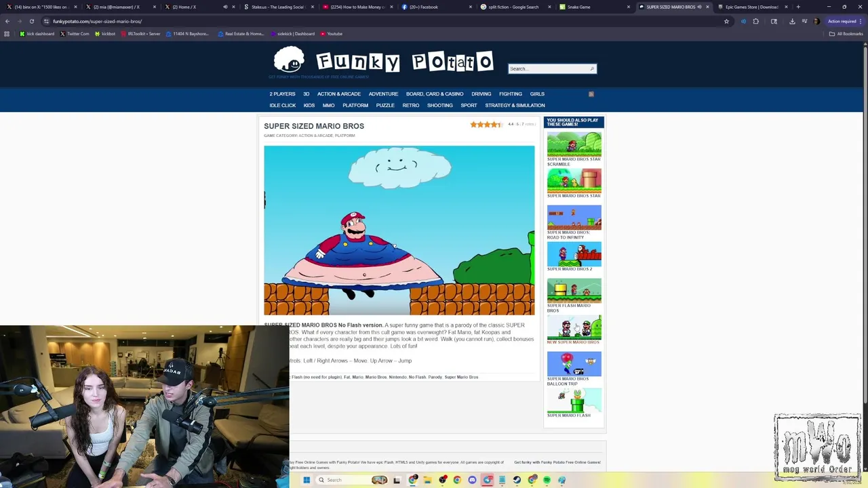The width and height of the screenshot is (868, 488).
Task: Open Super Mario Bros Star Scramble thumbnail
Action: (574, 144)
